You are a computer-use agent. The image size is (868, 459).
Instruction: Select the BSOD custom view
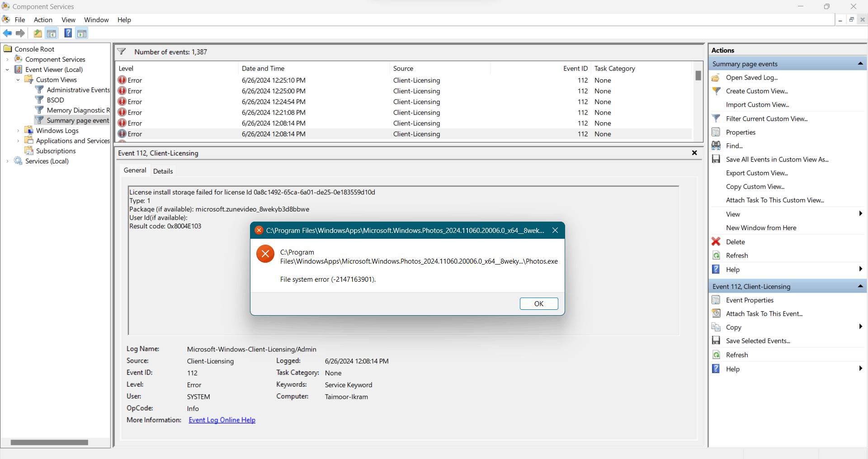55,100
